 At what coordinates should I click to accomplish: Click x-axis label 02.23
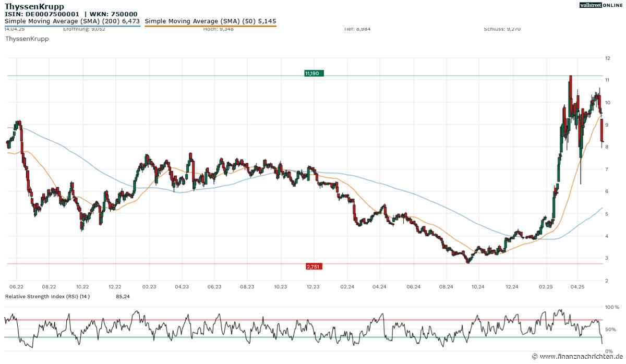point(149,287)
